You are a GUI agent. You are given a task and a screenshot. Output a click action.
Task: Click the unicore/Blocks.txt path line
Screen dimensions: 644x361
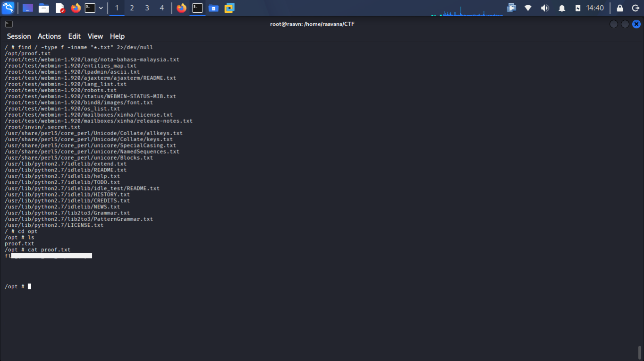[x=79, y=158]
